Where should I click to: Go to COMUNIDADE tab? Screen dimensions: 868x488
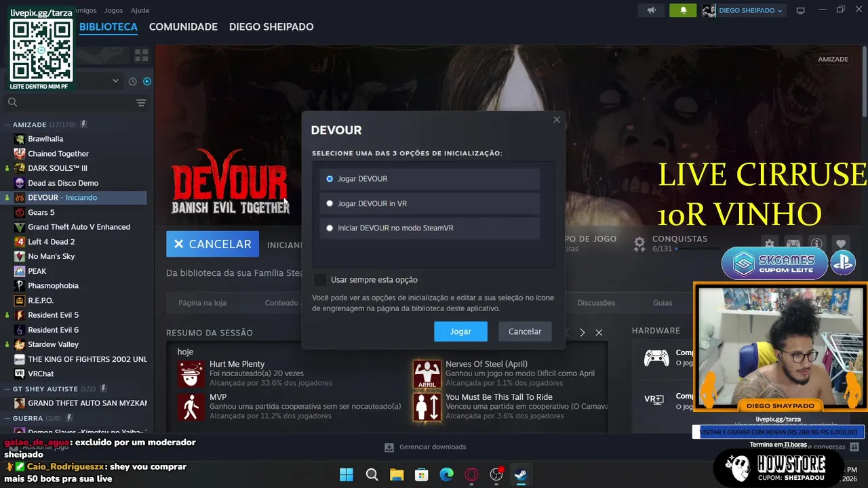(x=183, y=26)
